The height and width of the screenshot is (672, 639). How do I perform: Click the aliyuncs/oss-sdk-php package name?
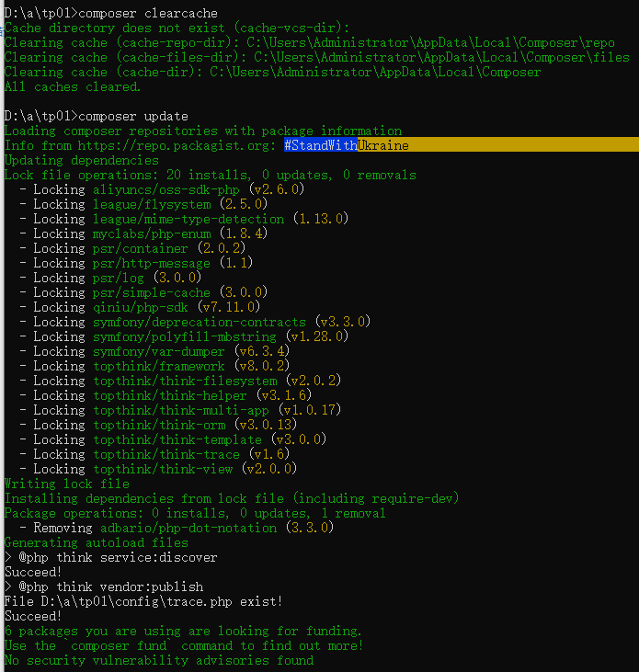[x=167, y=189]
